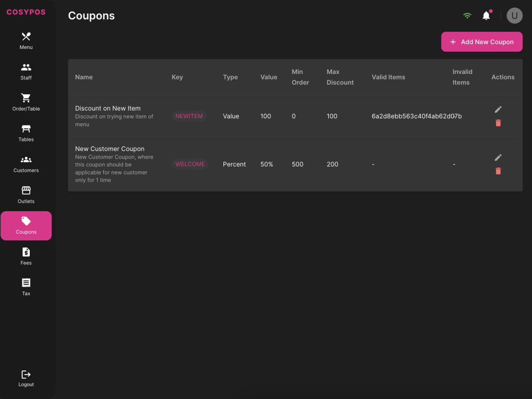Click the 'Percent' type cell
Screen dimensions: 532x399
click(x=234, y=164)
